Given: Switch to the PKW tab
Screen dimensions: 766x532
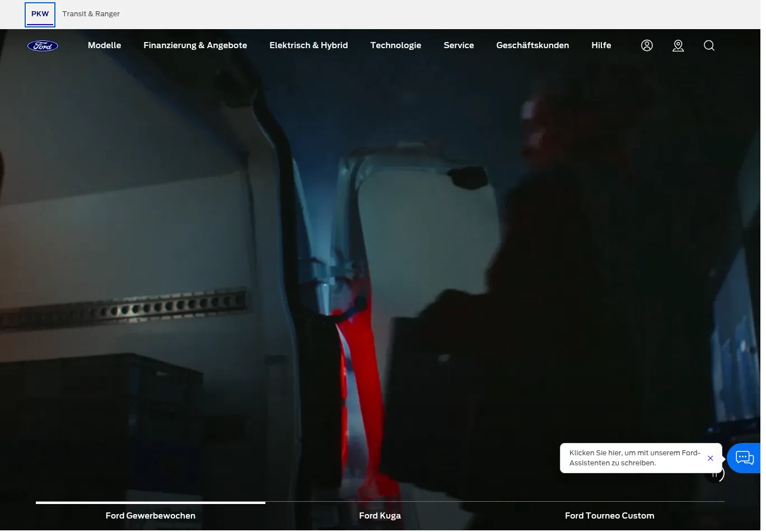Looking at the screenshot, I should coord(40,14).
